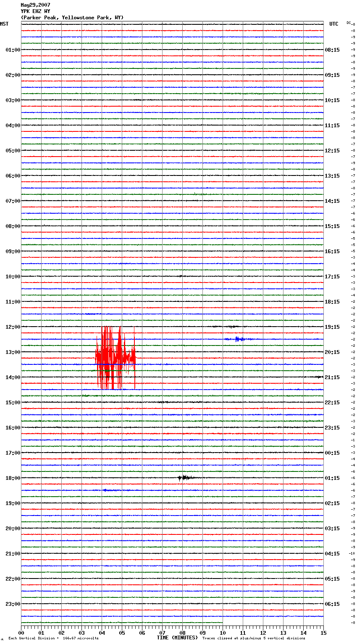Click minute 08 on the bottom axis
The image size is (357, 644).
click(x=182, y=632)
